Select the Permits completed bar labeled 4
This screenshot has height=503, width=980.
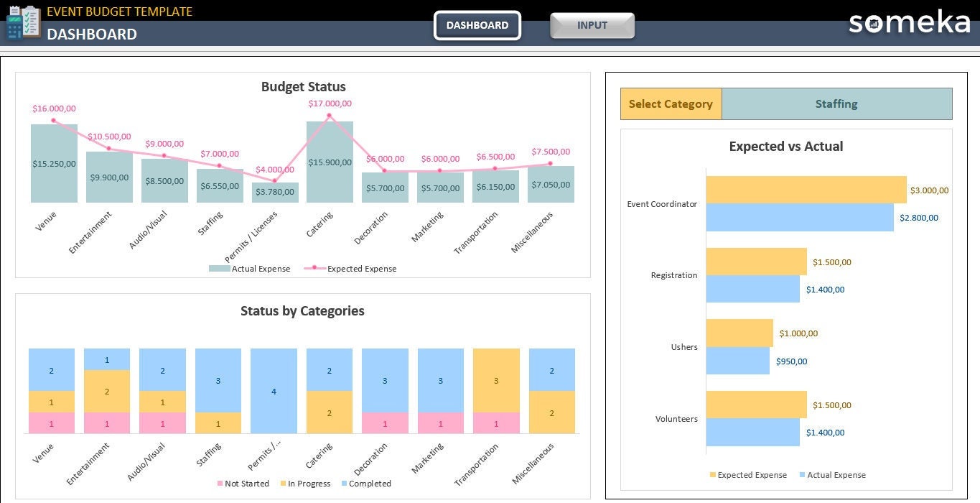[274, 391]
